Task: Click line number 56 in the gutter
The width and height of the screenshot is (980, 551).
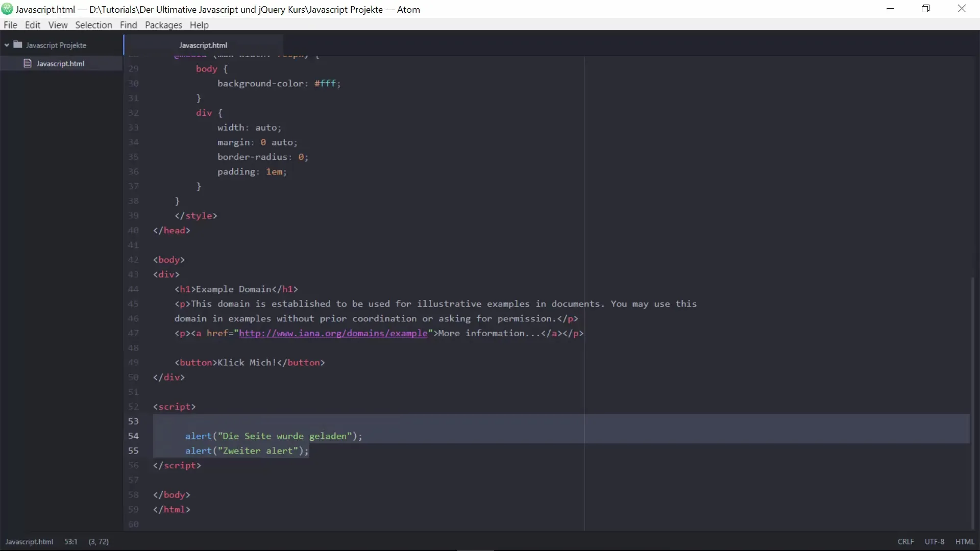Action: click(x=133, y=465)
